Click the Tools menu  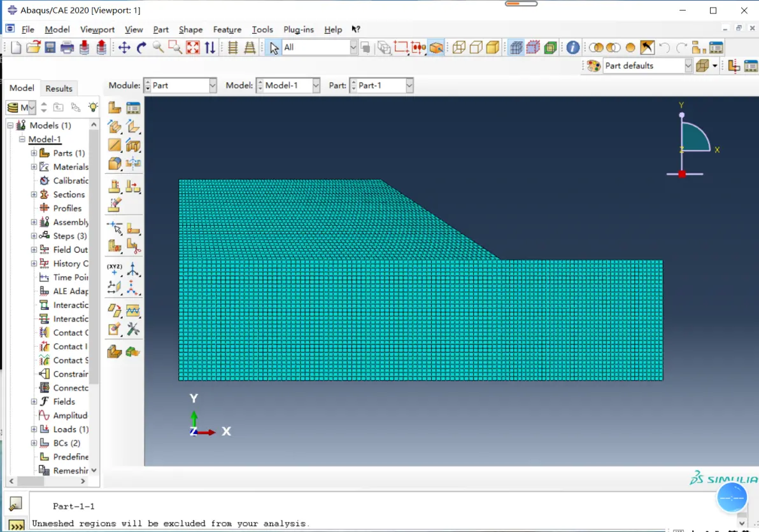tap(262, 29)
